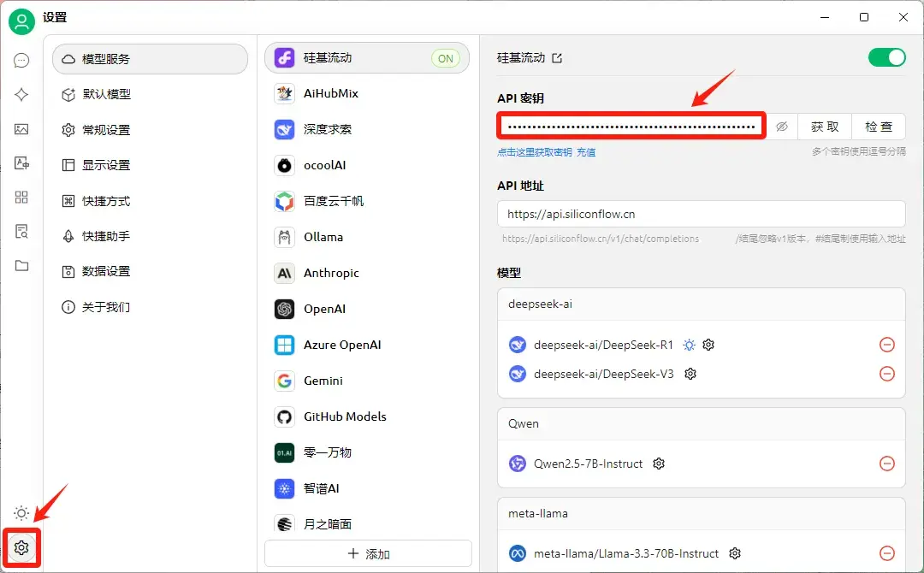Click the 获取 button

[825, 127]
